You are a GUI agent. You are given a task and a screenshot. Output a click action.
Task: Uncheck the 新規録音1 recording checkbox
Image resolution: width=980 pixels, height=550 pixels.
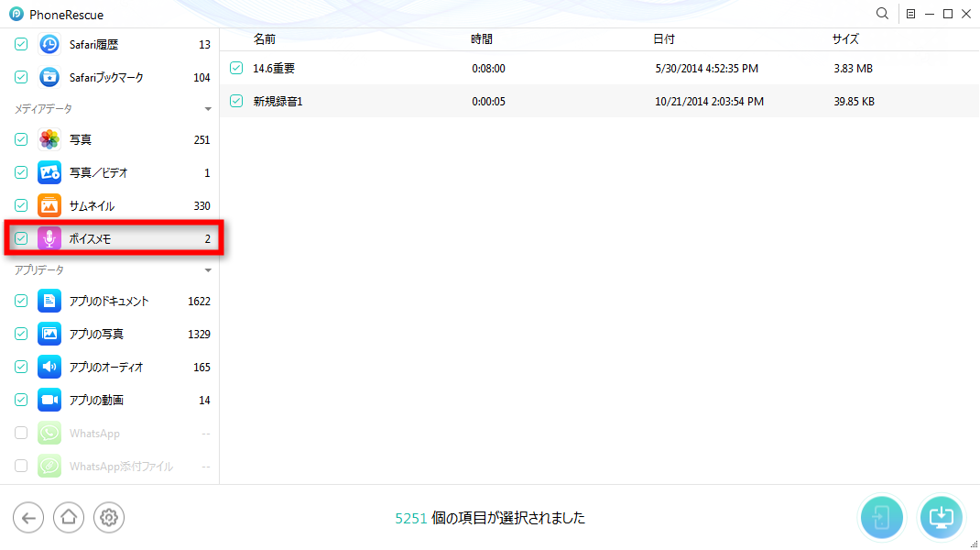coord(236,101)
